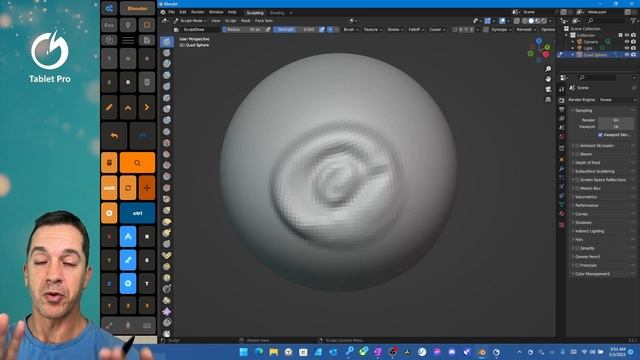Select the Smooth sculpt brush
Screen dimensions: 640x360
167,143
